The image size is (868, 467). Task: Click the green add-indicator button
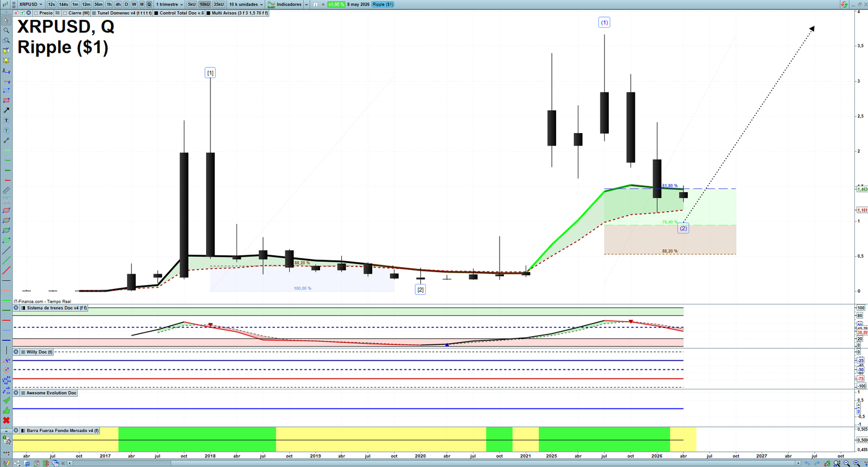coord(22,13)
